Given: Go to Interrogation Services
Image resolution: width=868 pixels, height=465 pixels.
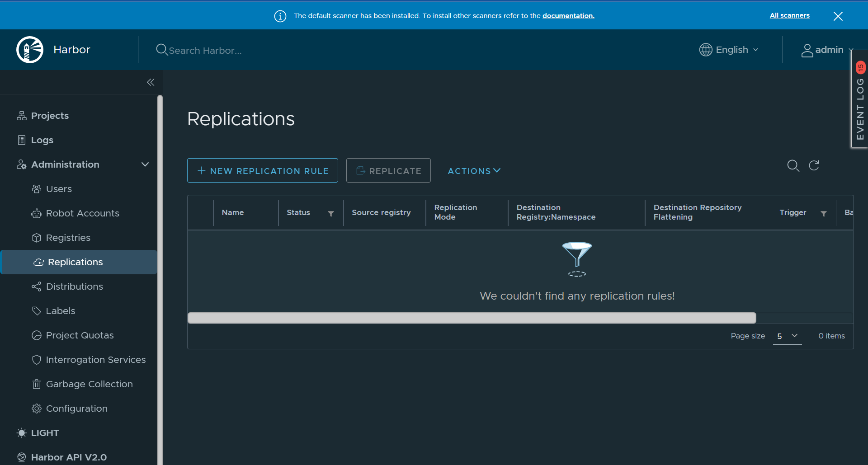Looking at the screenshot, I should point(96,360).
